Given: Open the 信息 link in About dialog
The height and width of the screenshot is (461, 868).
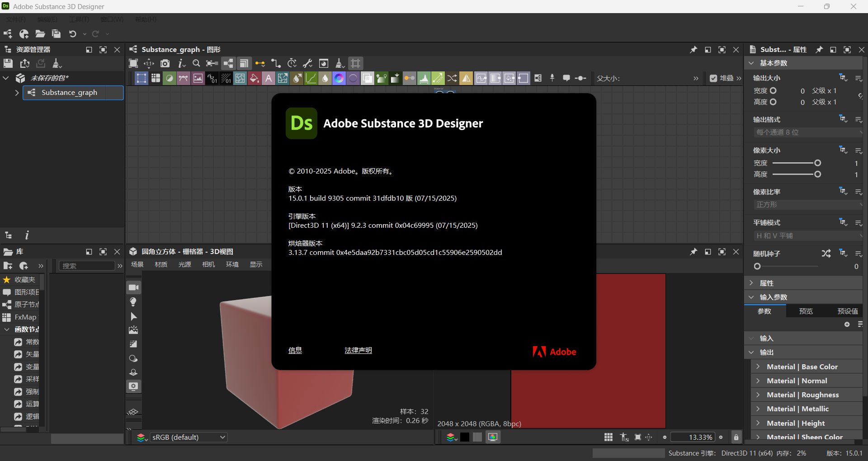Looking at the screenshot, I should click(x=295, y=350).
